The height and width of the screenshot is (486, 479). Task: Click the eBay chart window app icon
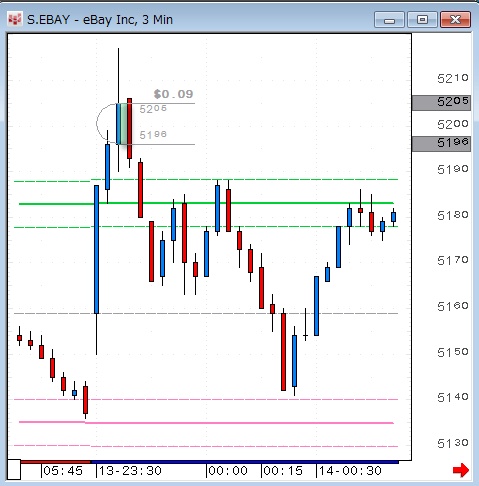[15, 19]
